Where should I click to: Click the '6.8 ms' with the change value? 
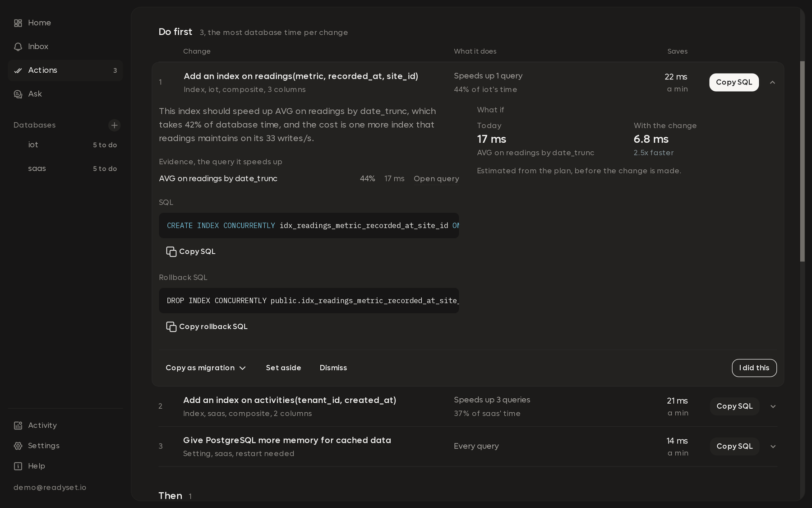point(651,139)
